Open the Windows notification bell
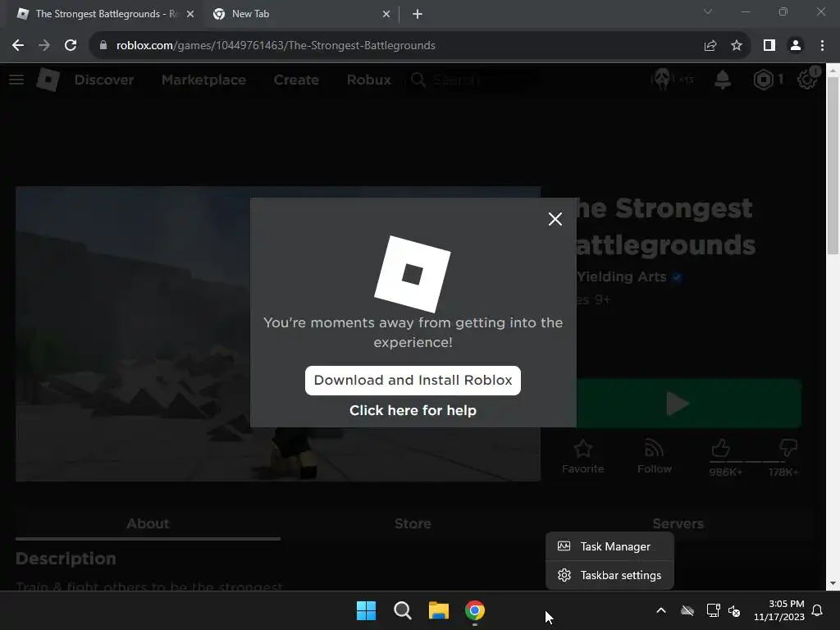Viewport: 840px width, 630px height. coord(818,610)
